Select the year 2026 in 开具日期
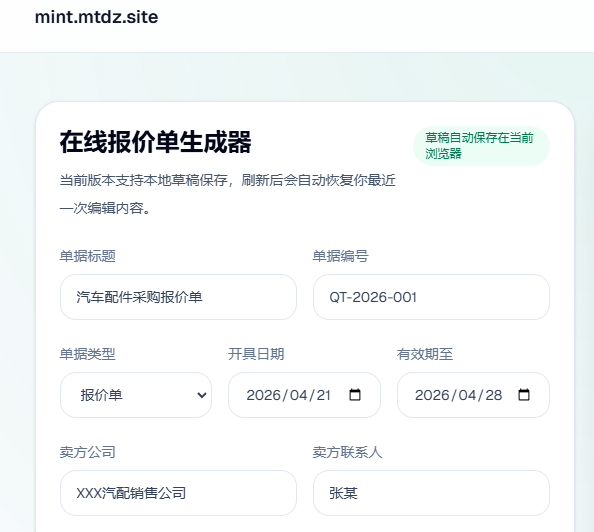This screenshot has height=532, width=594. (263, 395)
